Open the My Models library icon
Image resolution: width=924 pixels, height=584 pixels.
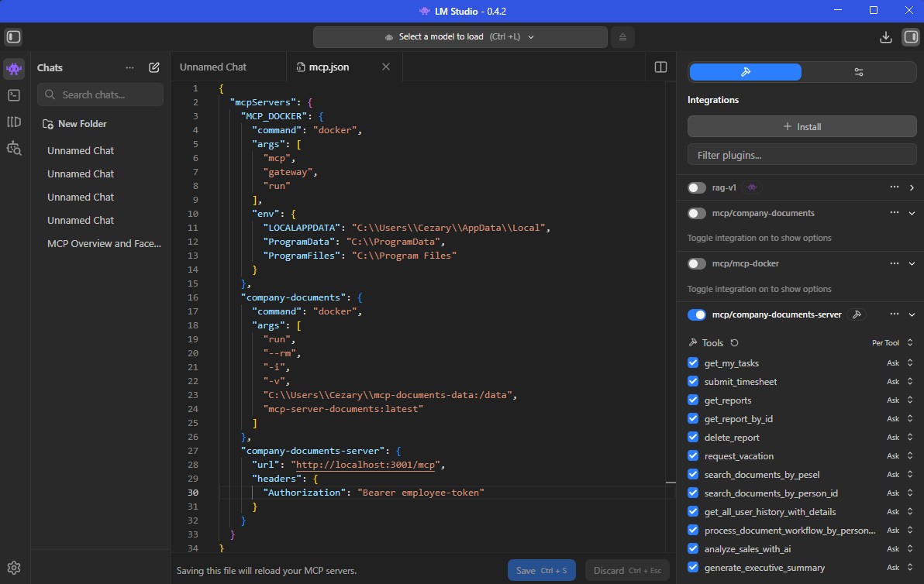[x=13, y=122]
